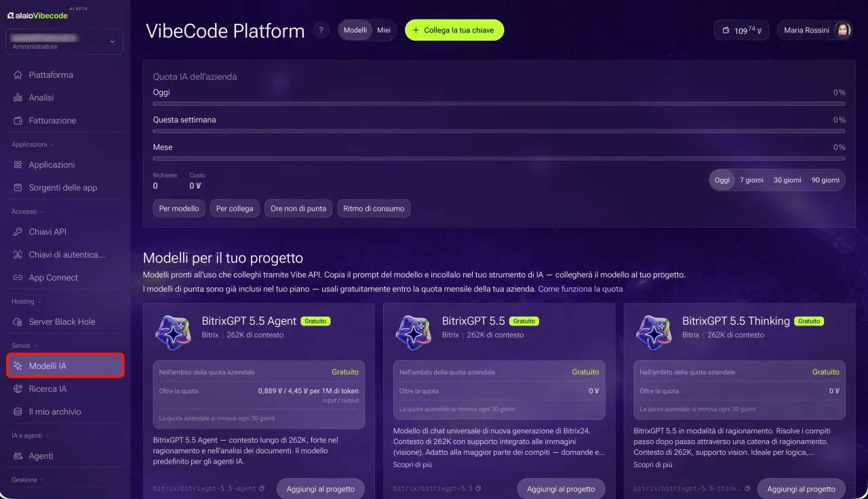Viewport: 868px width, 499px height.
Task: Click the Questa settimana quota progress bar
Action: tap(499, 131)
